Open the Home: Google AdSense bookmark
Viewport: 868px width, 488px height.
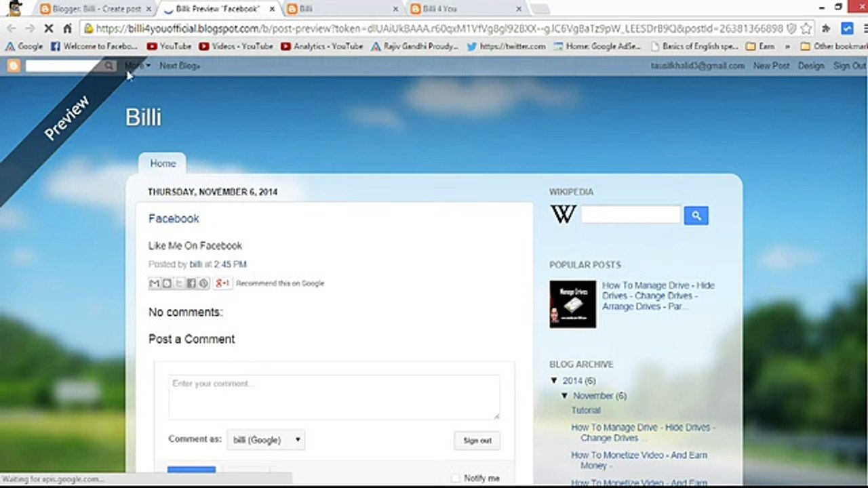pos(597,46)
